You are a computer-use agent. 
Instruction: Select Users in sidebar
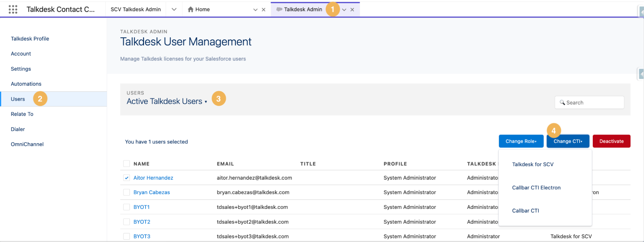[x=18, y=99]
